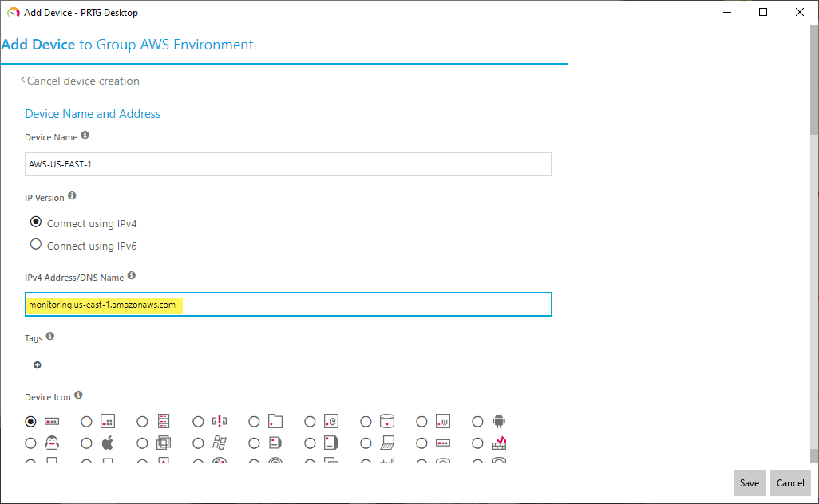Click the info icon next to Tags
Image resolution: width=819 pixels, height=504 pixels.
50,337
